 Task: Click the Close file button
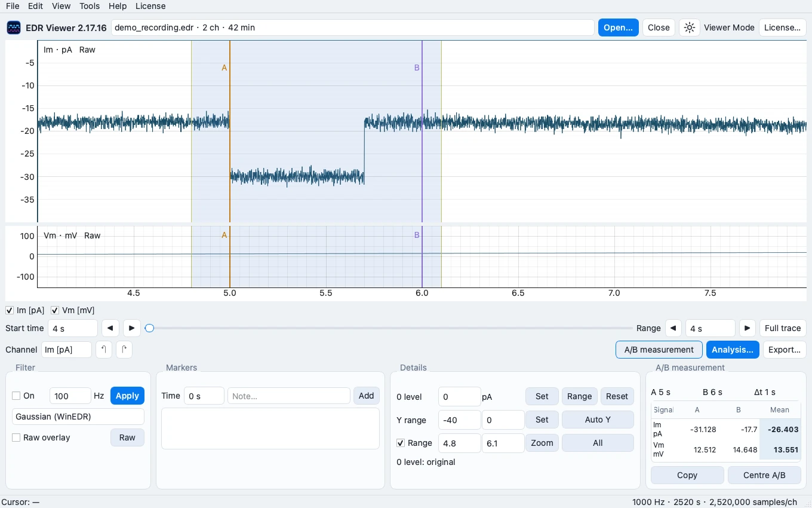pos(659,27)
